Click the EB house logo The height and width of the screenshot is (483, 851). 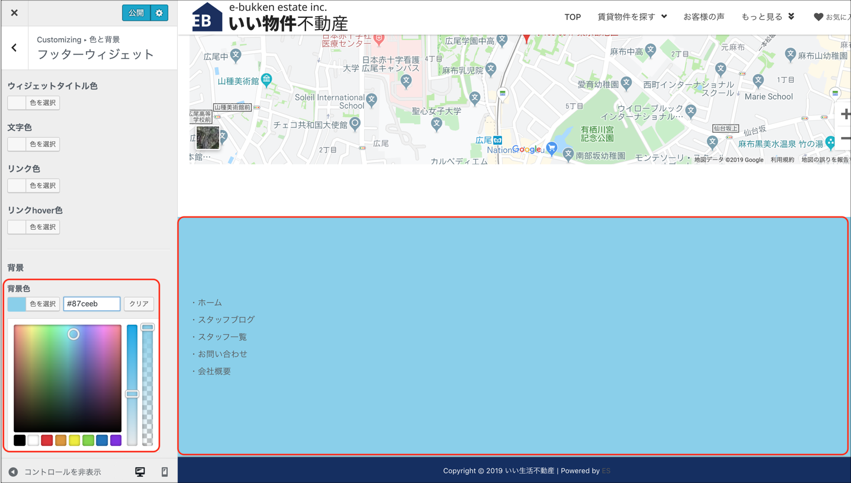coord(206,17)
